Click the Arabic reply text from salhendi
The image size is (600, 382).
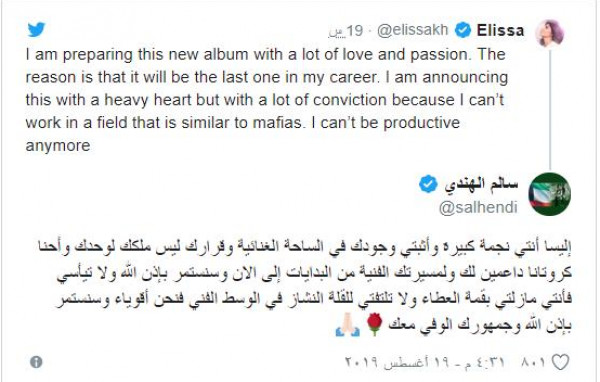pyautogui.click(x=305, y=286)
